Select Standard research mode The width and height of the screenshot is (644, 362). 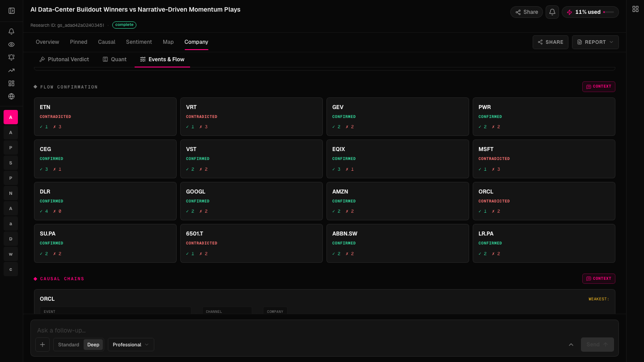pyautogui.click(x=68, y=345)
